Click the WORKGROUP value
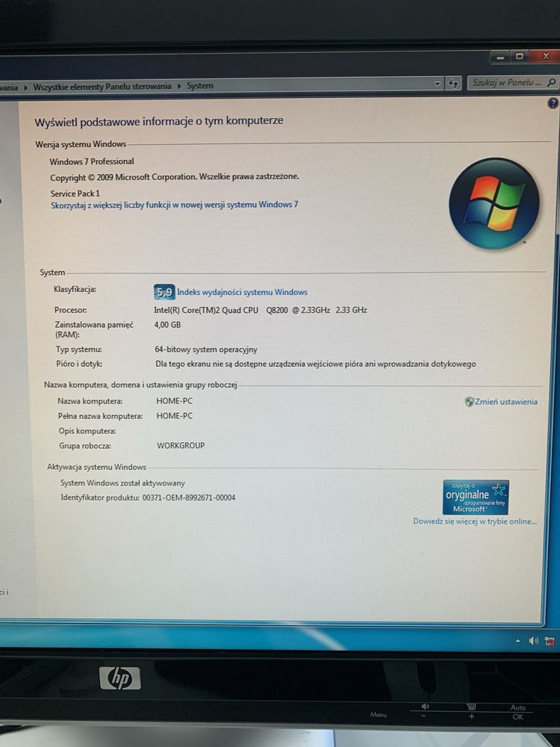This screenshot has height=747, width=560. [181, 445]
